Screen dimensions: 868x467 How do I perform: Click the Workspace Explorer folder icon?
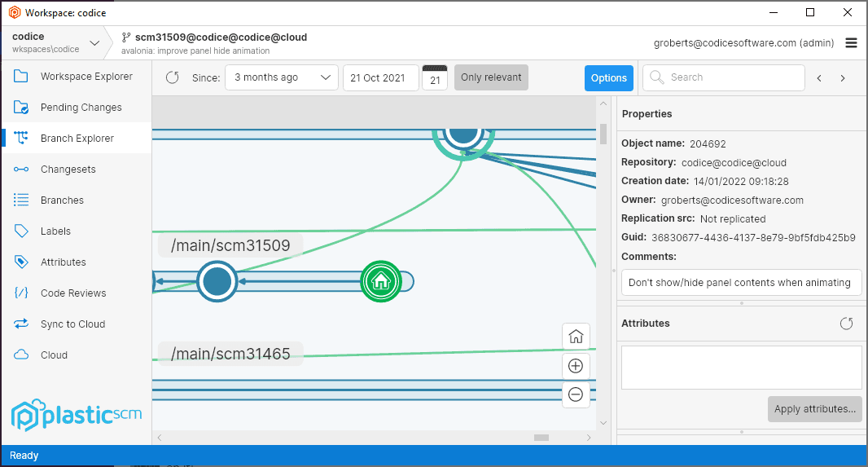pos(21,76)
